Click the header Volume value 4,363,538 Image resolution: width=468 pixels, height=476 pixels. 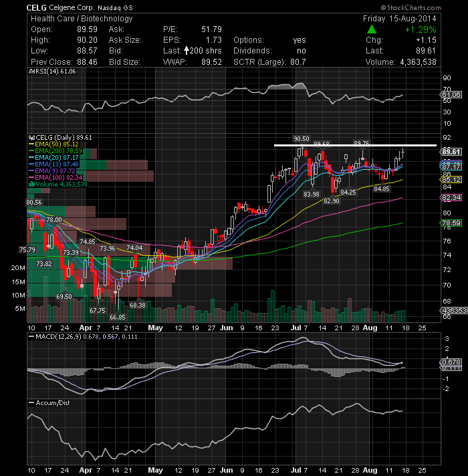(419, 62)
